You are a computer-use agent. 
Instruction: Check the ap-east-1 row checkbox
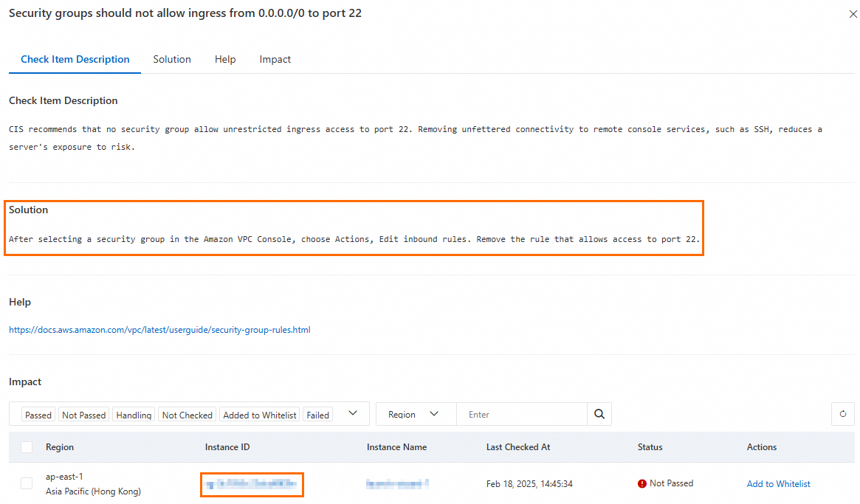[x=27, y=483]
